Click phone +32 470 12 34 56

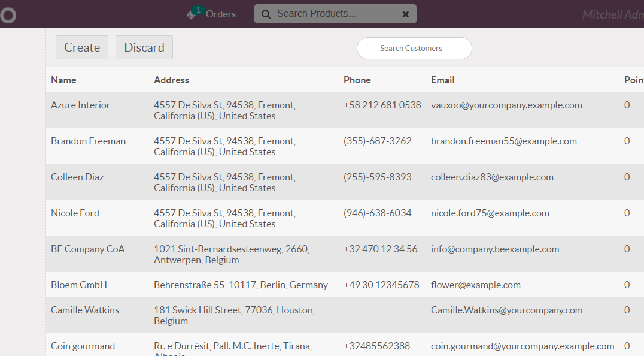pos(380,249)
